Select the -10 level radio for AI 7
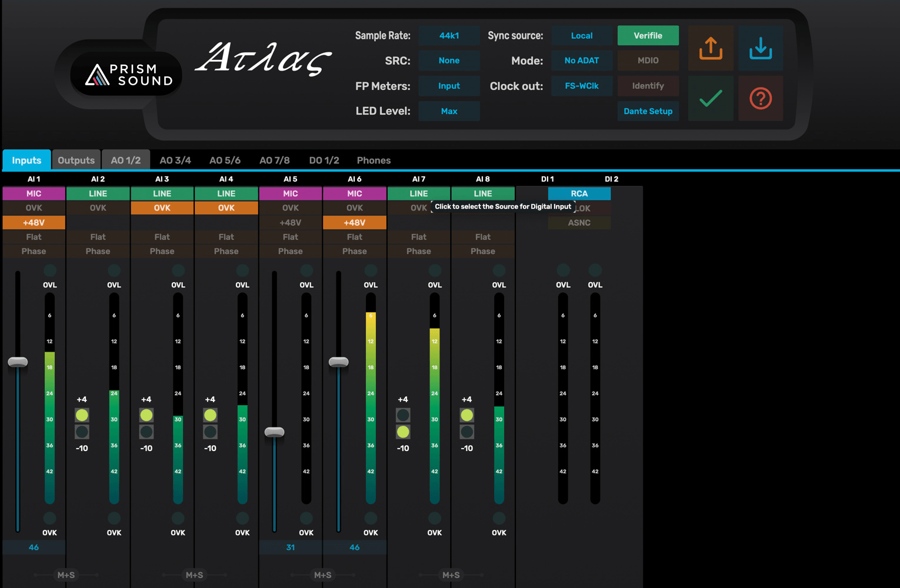Viewport: 900px width, 588px height. tap(403, 432)
